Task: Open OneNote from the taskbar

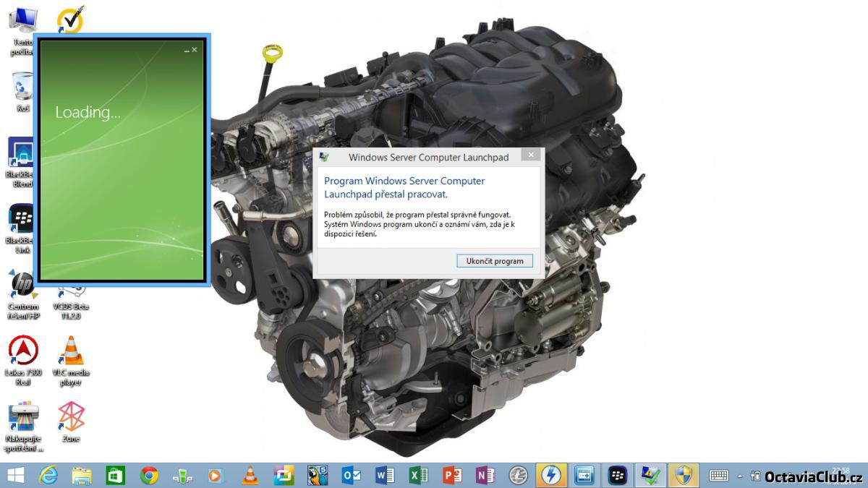Action: pos(485,475)
